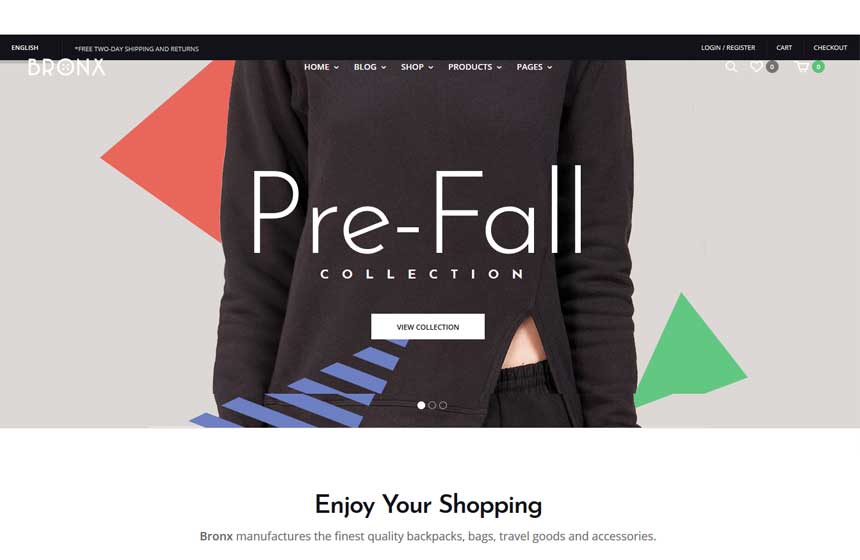Open the LOGIN / REGISTER link
Image resolution: width=860 pixels, height=560 pixels.
coord(728,48)
